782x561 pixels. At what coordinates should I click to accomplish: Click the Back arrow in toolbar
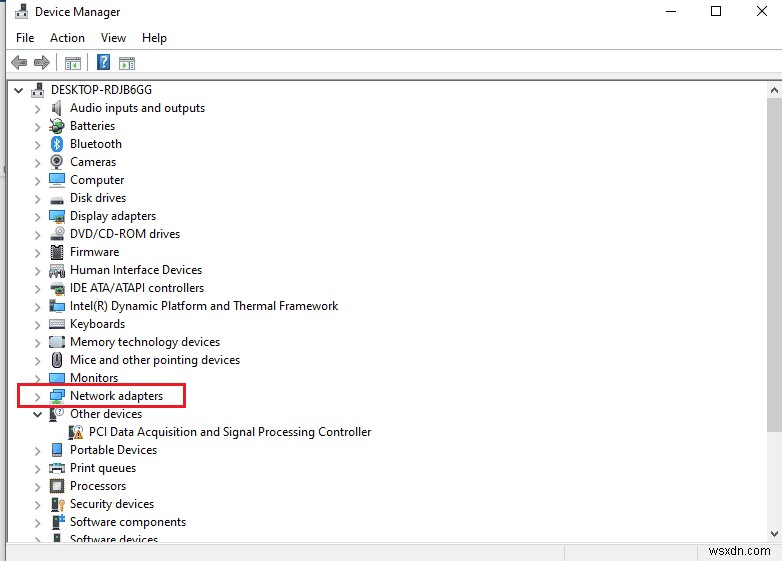(x=19, y=63)
